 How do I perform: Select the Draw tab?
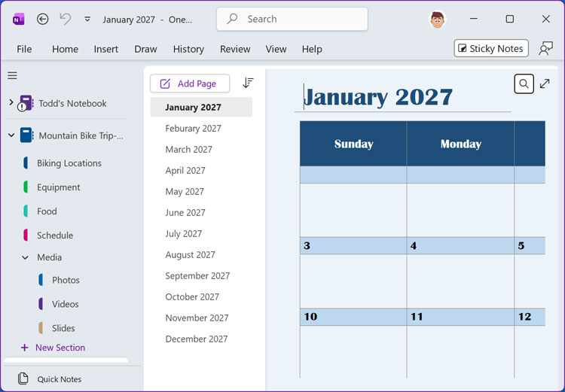(x=145, y=49)
